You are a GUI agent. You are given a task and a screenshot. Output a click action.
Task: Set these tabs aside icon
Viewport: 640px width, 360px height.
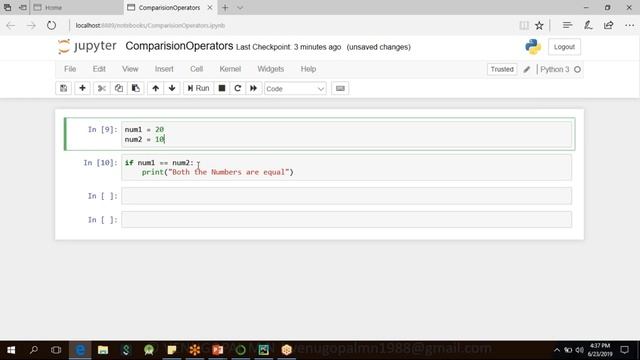(23, 7)
